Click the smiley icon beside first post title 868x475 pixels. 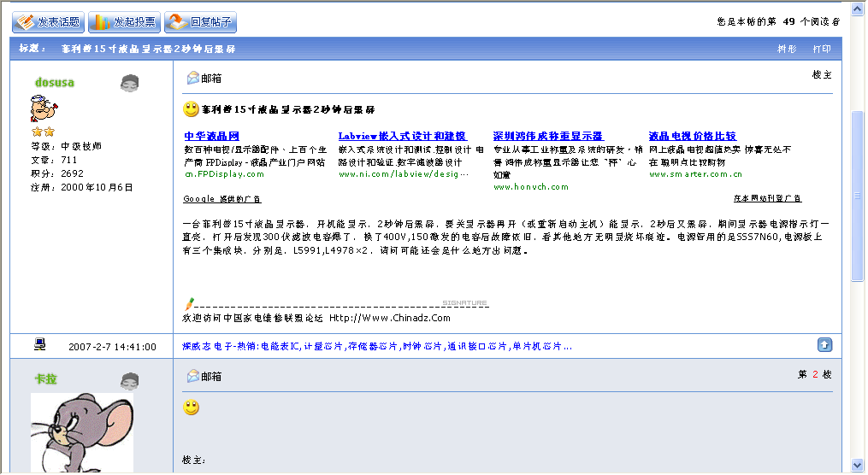pos(191,109)
